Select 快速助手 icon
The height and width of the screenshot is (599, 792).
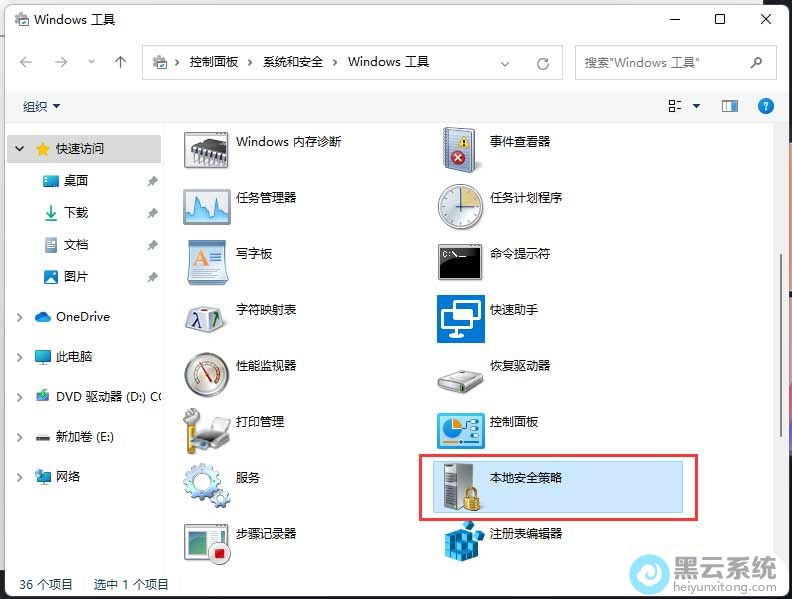point(460,318)
